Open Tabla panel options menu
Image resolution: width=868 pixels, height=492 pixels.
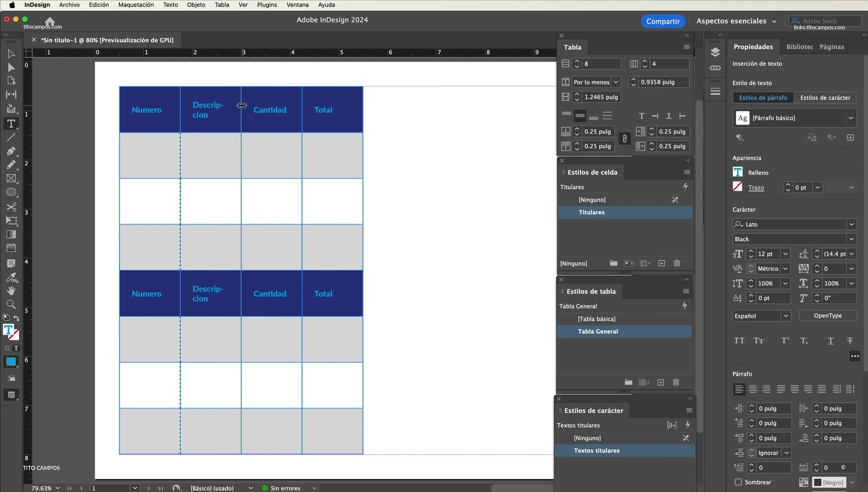coord(686,47)
